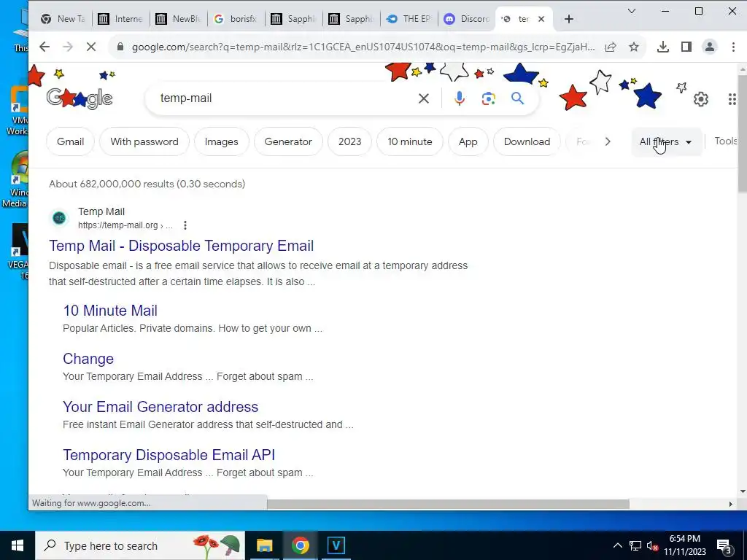The height and width of the screenshot is (560, 747).
Task: Apply the 2023 filter chip
Action: [349, 142]
